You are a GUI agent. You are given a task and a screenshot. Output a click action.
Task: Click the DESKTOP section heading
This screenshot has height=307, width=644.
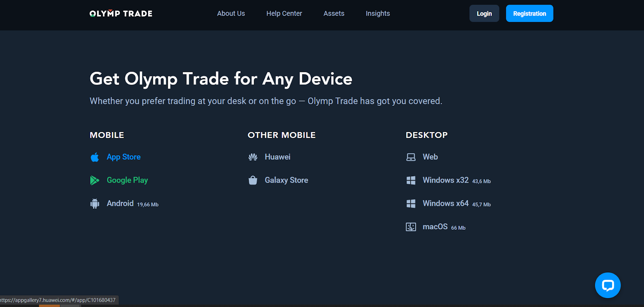427,135
